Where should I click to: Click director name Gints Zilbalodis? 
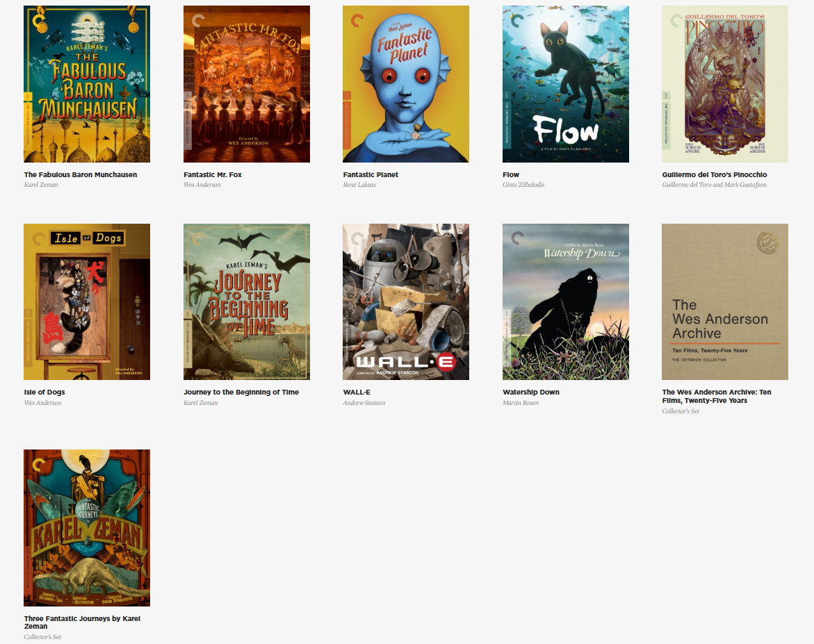tap(523, 185)
